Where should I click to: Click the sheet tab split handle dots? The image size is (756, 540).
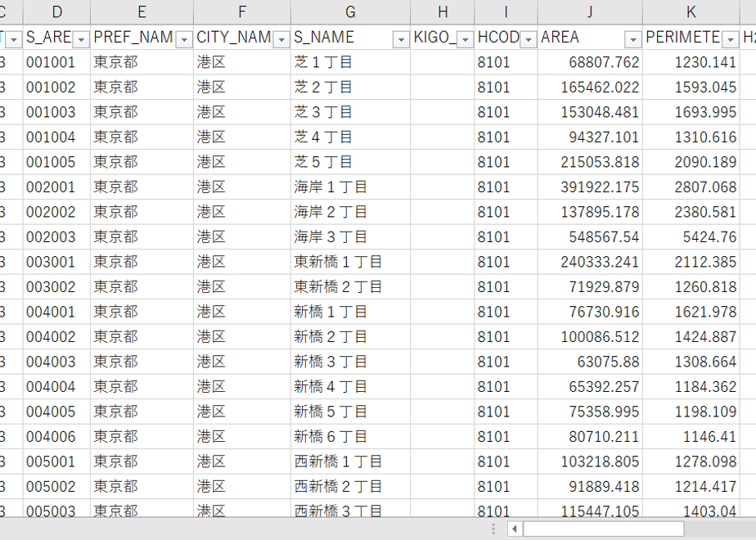pyautogui.click(x=493, y=529)
